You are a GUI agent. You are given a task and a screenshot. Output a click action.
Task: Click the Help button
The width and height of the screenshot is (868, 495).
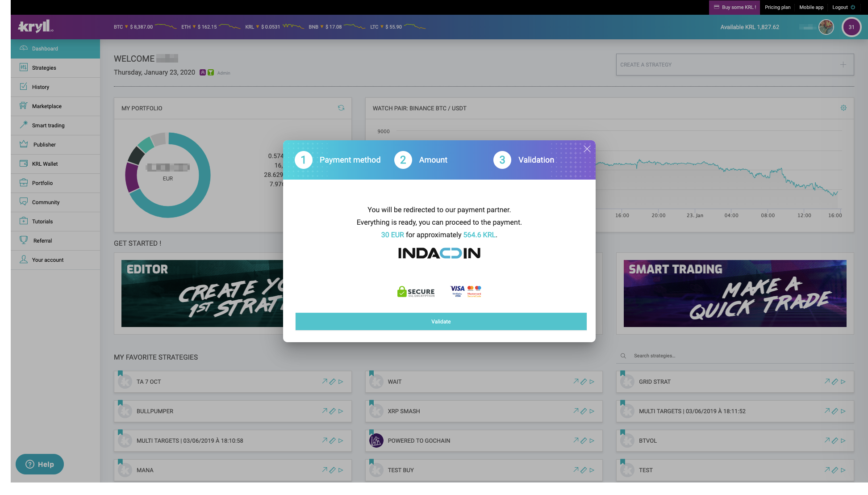[x=40, y=464]
